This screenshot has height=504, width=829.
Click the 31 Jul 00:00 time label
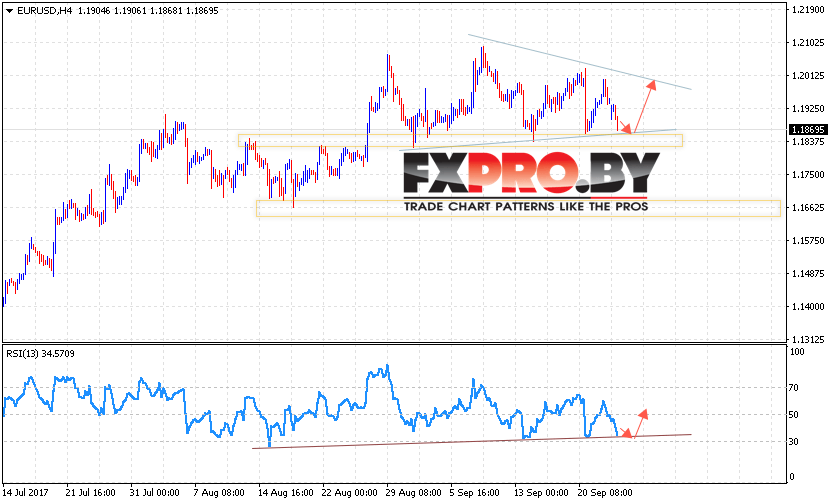(154, 492)
